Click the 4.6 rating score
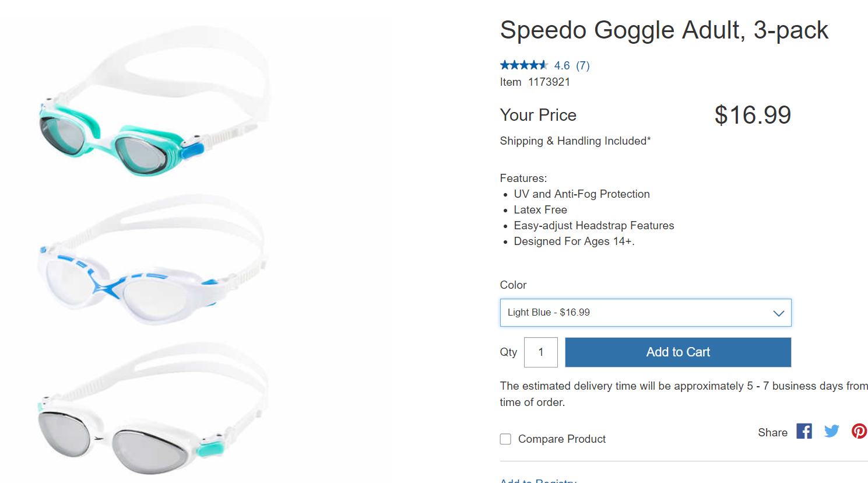868x483 pixels. coord(562,65)
